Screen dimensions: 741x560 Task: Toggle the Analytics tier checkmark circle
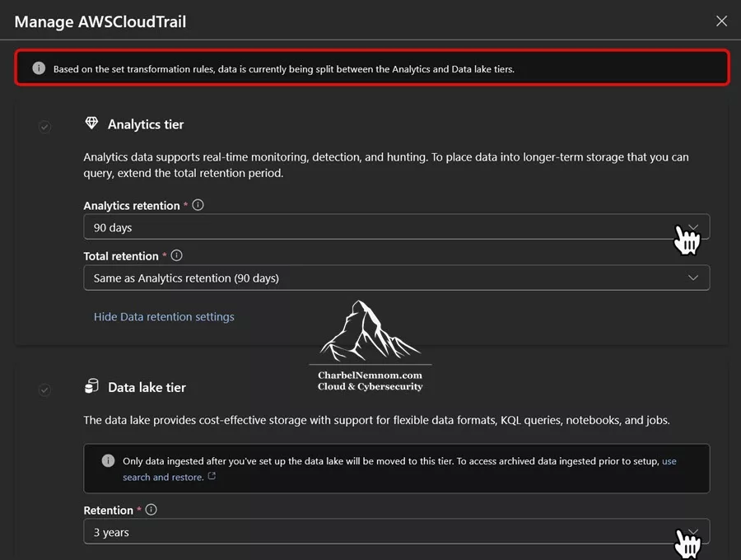[45, 127]
